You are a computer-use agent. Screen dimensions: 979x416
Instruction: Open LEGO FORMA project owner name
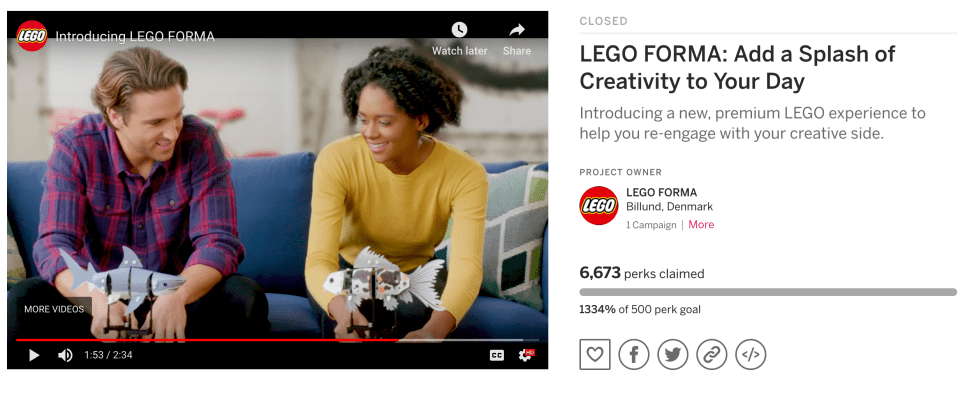point(661,192)
